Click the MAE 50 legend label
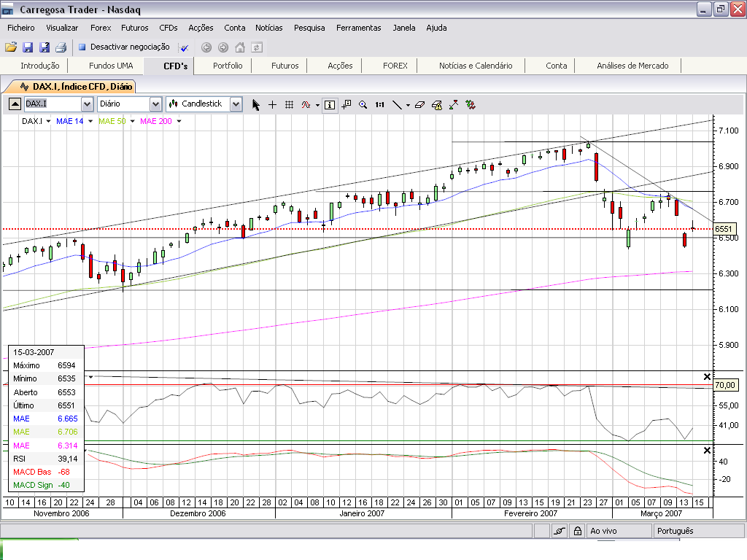 point(112,122)
